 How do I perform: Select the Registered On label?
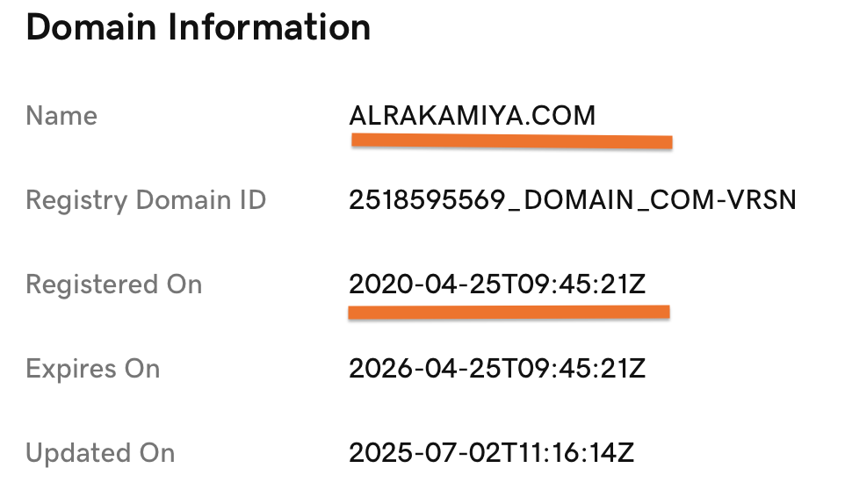coord(114,284)
